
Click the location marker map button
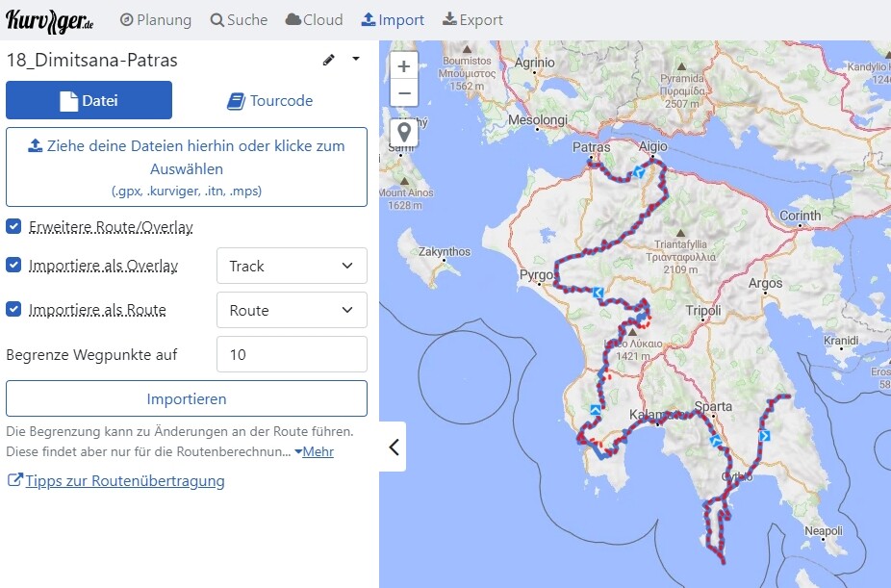[404, 132]
